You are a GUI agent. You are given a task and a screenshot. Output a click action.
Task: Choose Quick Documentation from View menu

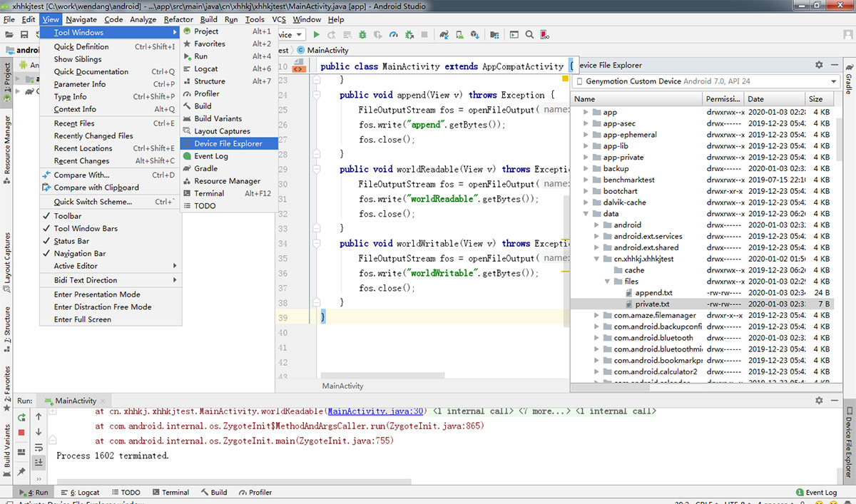coord(111,72)
